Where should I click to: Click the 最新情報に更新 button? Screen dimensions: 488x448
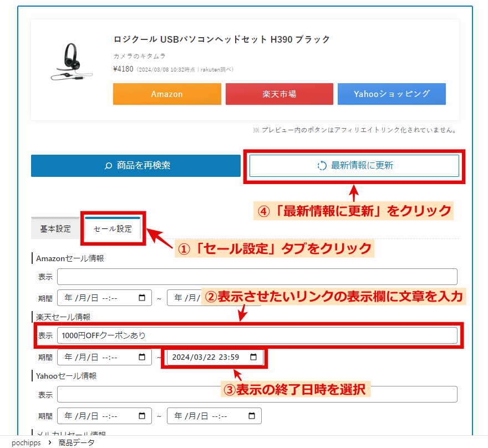(x=354, y=166)
